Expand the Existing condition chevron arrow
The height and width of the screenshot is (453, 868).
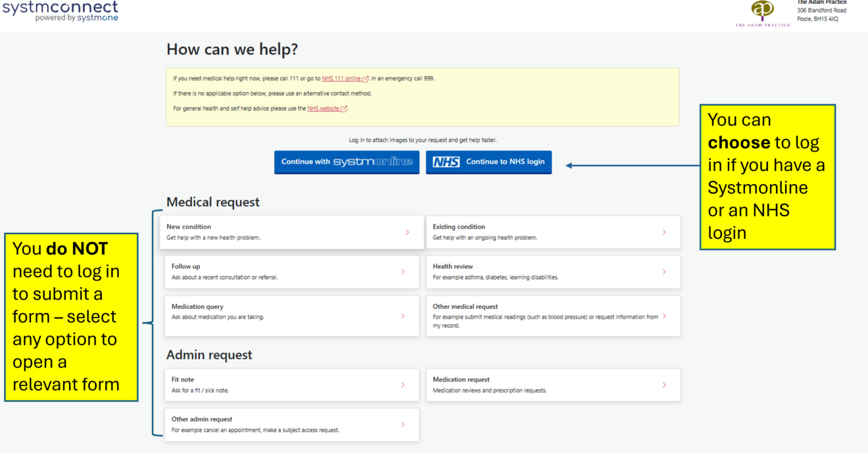[664, 232]
